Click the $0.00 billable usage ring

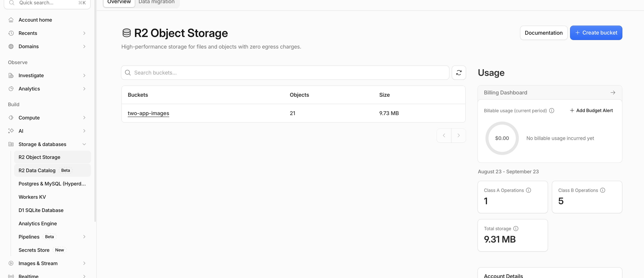[x=502, y=138]
